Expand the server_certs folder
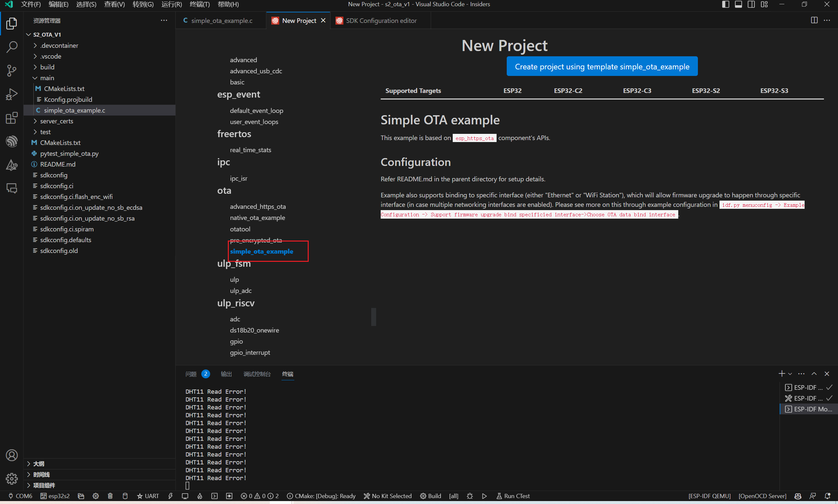The image size is (838, 504). (x=56, y=121)
